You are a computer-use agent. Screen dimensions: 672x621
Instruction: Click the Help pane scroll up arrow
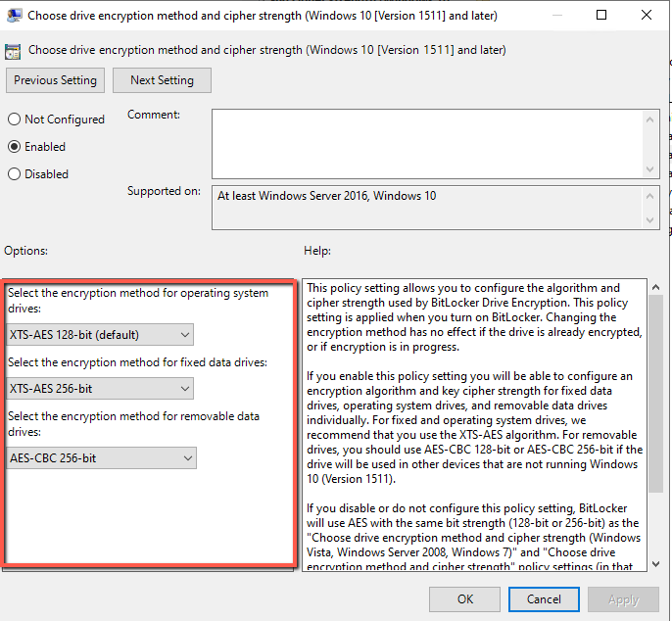tap(655, 287)
